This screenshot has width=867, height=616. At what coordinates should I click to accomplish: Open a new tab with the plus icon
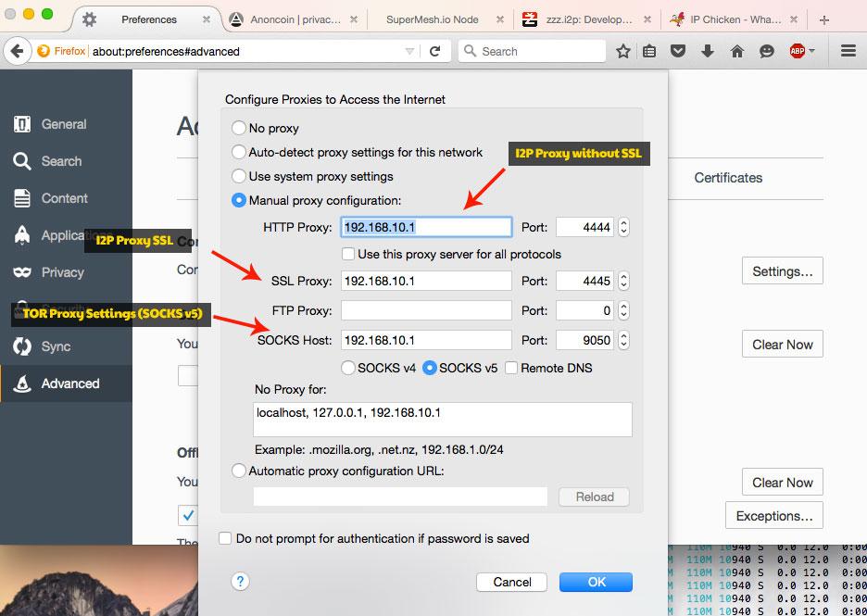823,19
